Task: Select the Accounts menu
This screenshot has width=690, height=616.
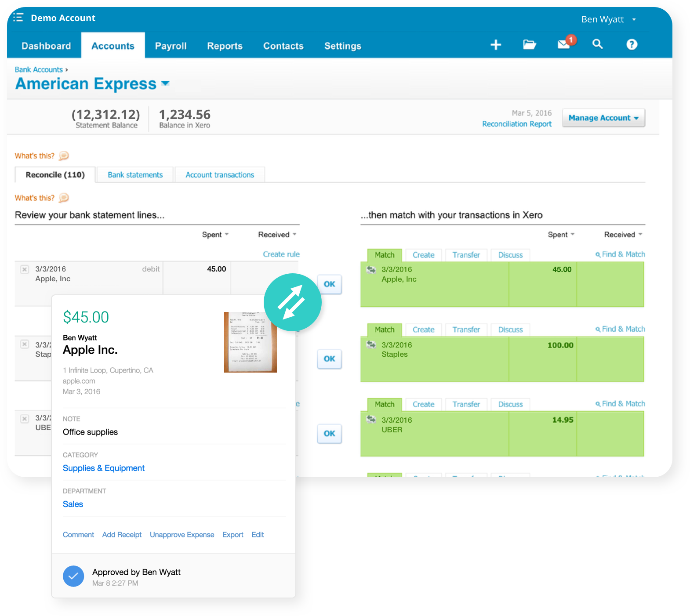Action: [113, 46]
